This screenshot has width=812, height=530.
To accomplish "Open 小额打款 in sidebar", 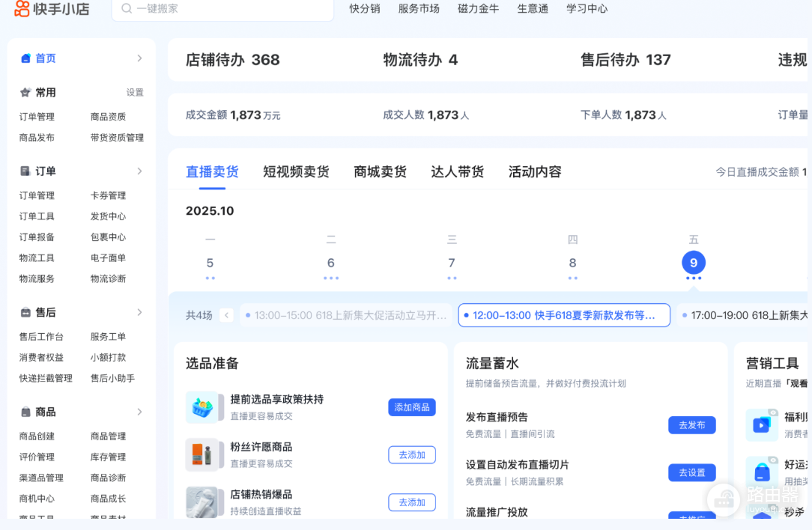I will (108, 357).
